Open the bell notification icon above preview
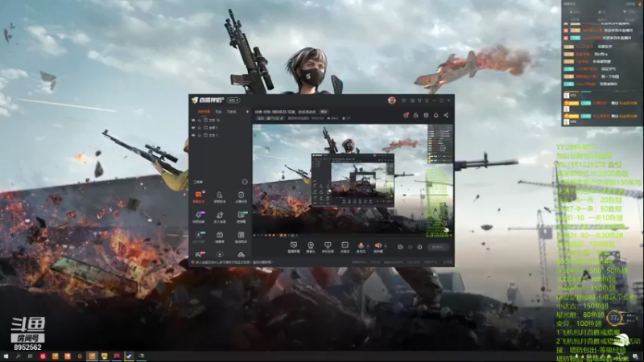The height and width of the screenshot is (362, 644). (436, 115)
